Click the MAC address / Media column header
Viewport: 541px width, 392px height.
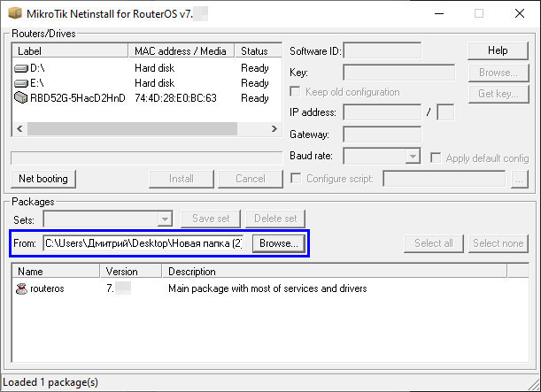tap(182, 51)
